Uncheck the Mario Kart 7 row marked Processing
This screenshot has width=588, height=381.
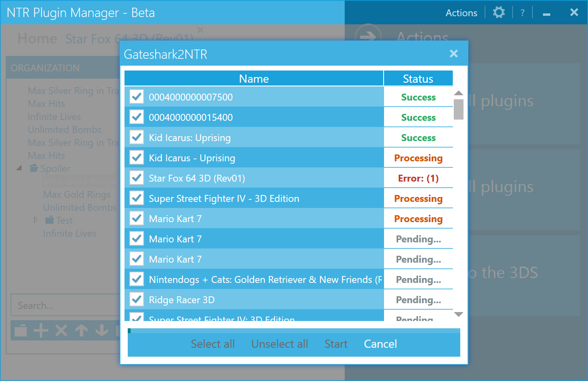point(137,218)
